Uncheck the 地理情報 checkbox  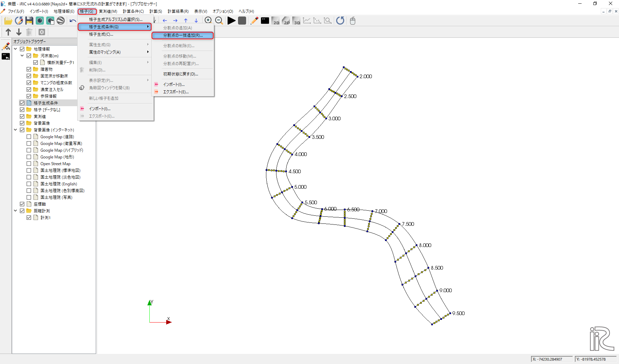pyautogui.click(x=22, y=49)
